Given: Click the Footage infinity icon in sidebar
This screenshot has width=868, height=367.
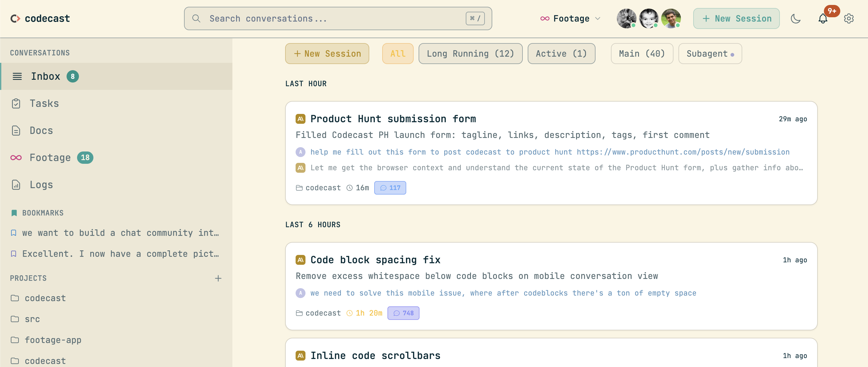Looking at the screenshot, I should (15, 157).
